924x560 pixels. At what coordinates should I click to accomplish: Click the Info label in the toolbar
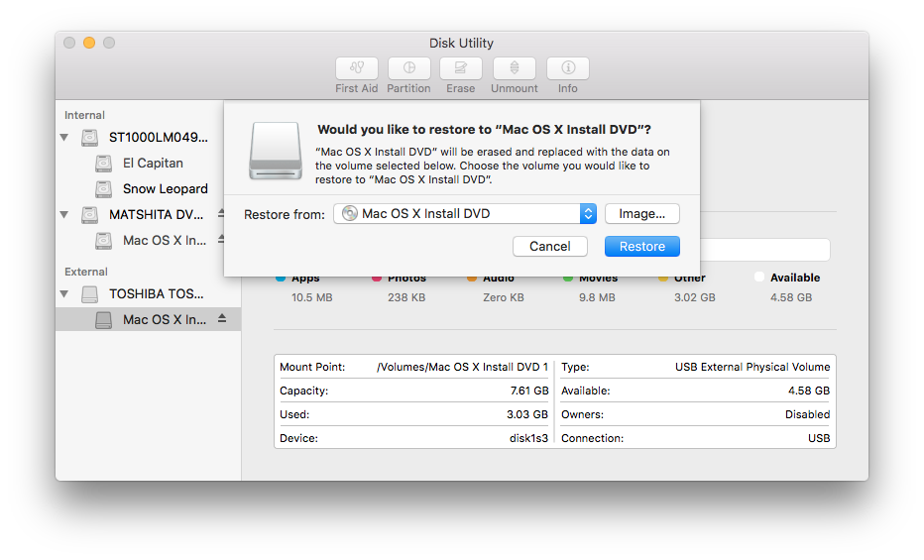[x=568, y=88]
